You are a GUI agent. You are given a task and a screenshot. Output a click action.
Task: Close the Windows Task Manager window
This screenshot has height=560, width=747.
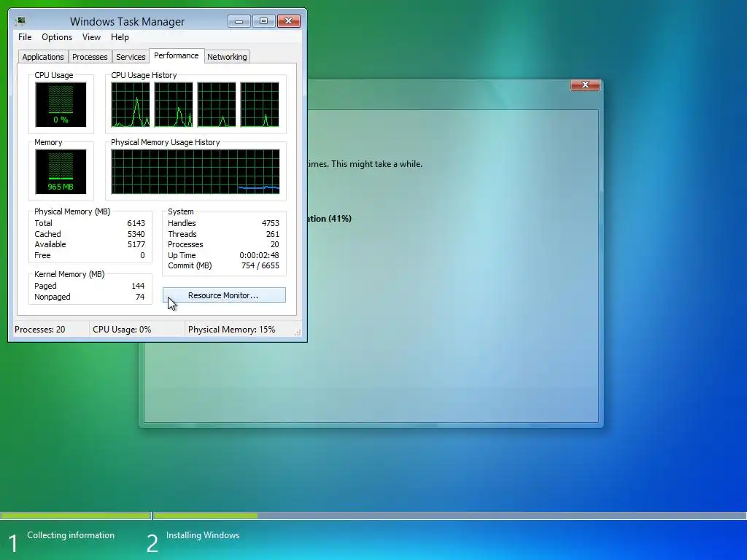(x=289, y=21)
